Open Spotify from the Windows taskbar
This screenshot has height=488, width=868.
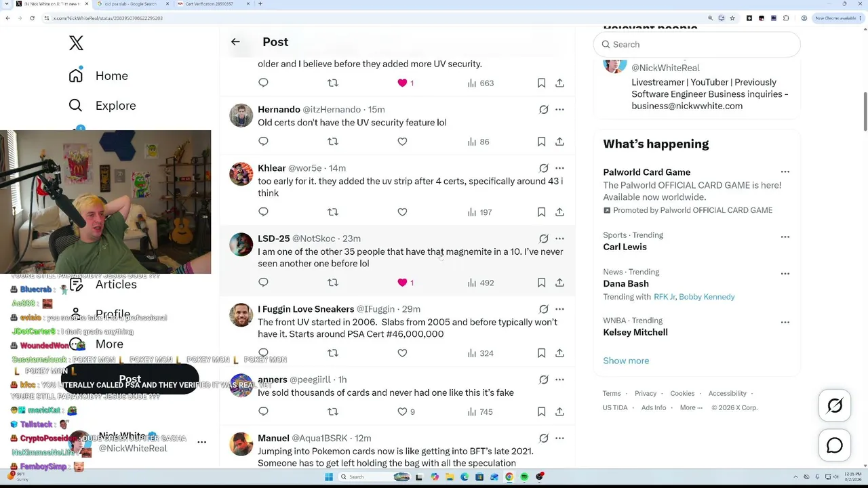[524, 477]
